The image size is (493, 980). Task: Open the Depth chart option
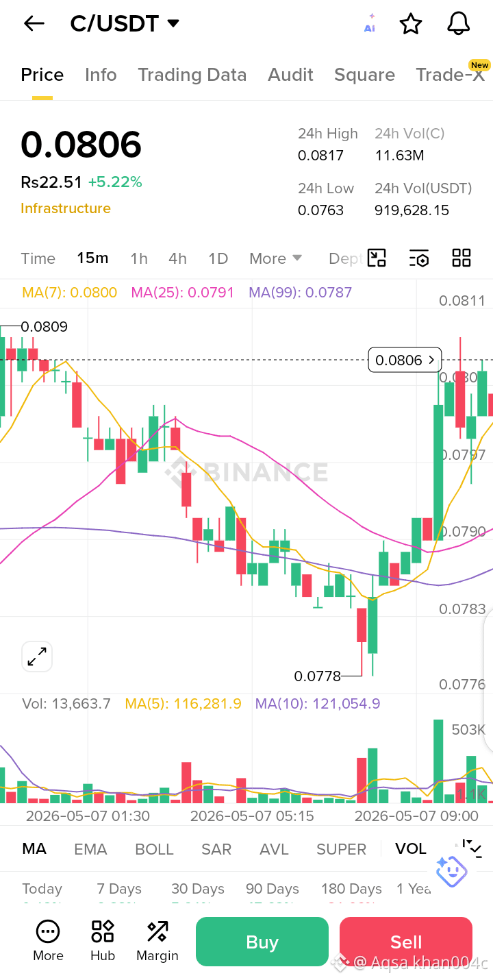(x=344, y=258)
